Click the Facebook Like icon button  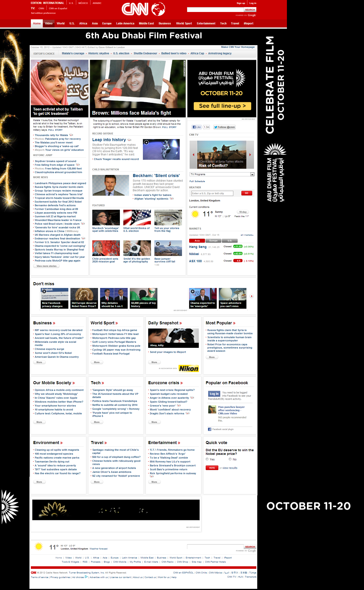click(197, 127)
